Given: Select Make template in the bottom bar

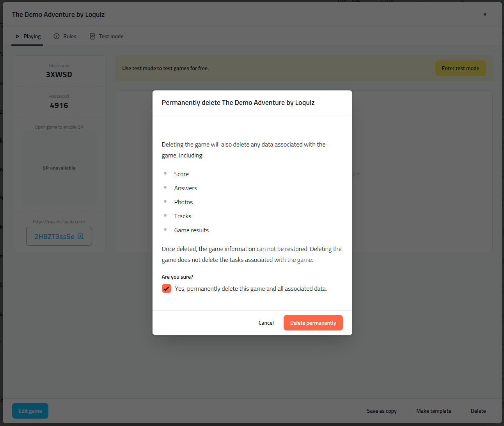Looking at the screenshot, I should pyautogui.click(x=433, y=411).
